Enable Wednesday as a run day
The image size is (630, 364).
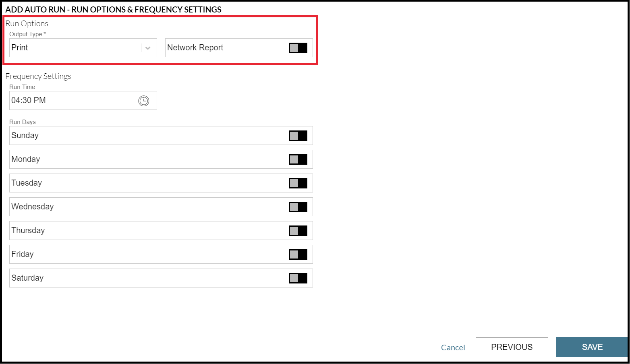click(x=297, y=207)
